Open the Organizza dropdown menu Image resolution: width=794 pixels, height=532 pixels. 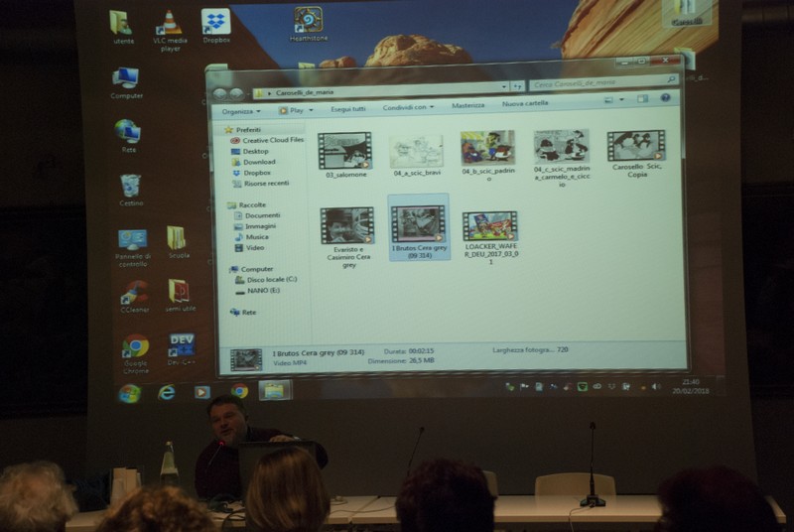tap(241, 111)
